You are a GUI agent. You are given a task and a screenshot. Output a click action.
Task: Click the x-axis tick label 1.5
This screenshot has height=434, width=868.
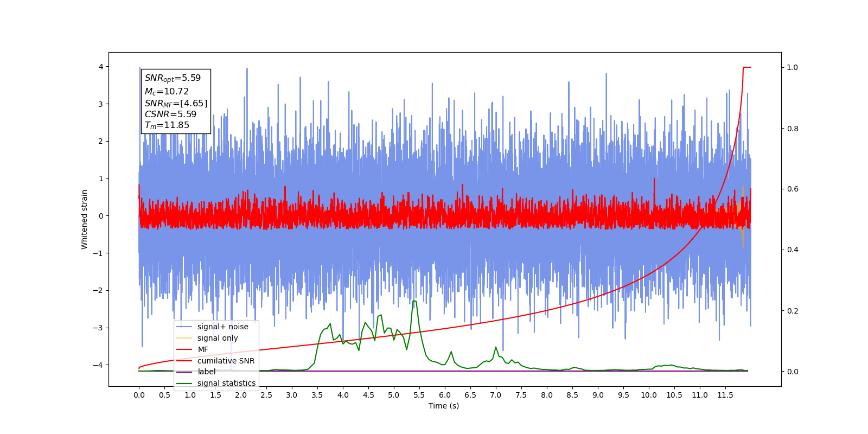(215, 395)
